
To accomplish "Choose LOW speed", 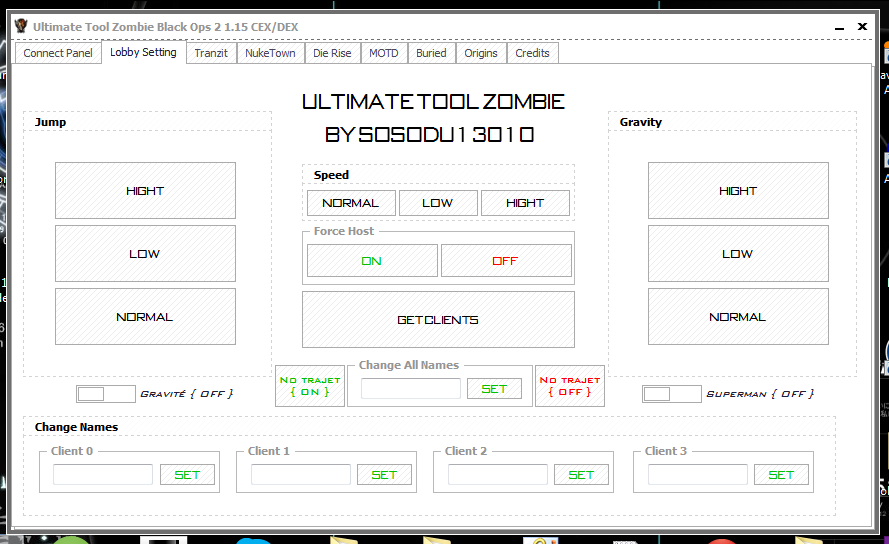I will pyautogui.click(x=438, y=203).
